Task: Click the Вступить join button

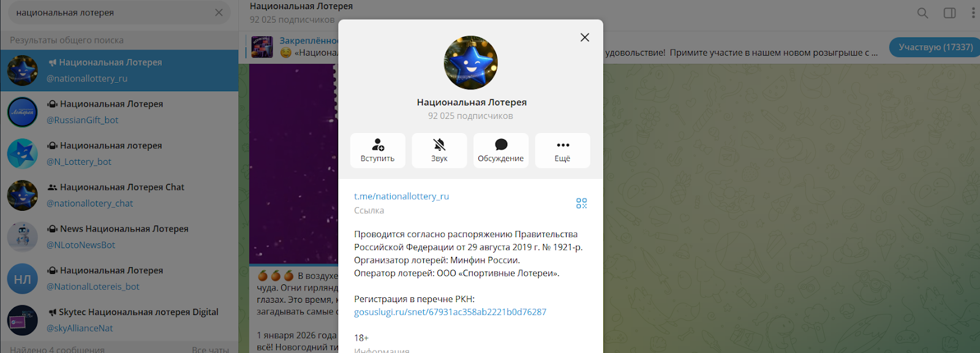Action: (x=378, y=150)
